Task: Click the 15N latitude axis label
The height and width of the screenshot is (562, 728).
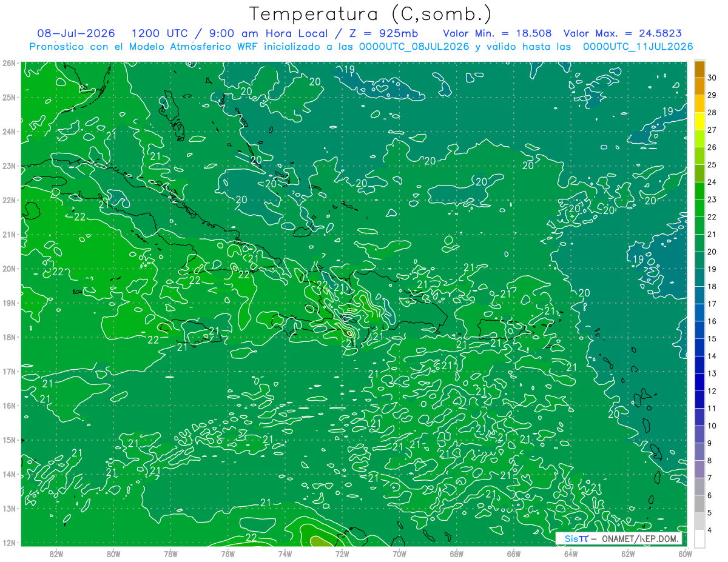Action: pyautogui.click(x=8, y=440)
